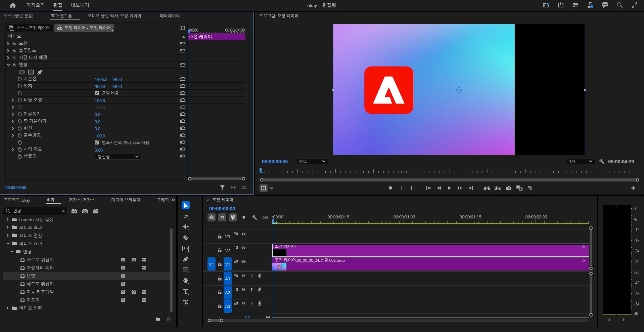
Task: Click the Effect Controls timeline zoom bar
Action: point(217,179)
